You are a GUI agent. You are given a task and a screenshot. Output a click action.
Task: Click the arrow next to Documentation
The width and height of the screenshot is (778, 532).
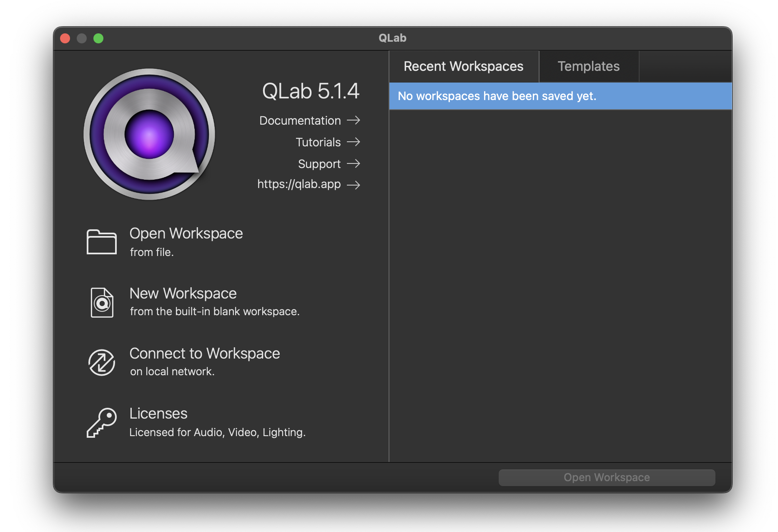click(x=354, y=120)
